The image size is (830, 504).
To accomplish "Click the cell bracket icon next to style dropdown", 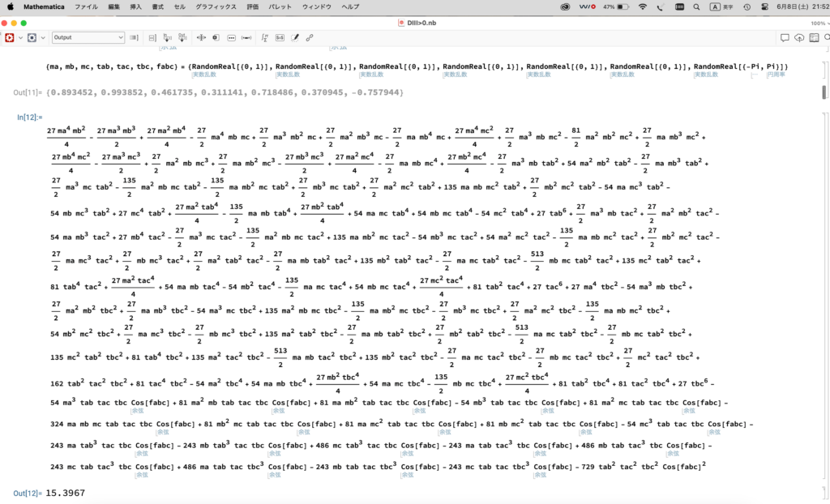I will pos(134,37).
